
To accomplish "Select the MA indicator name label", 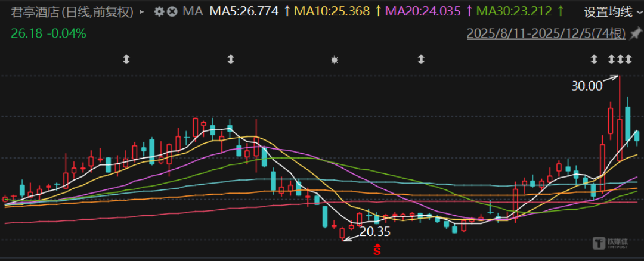I will (x=193, y=11).
